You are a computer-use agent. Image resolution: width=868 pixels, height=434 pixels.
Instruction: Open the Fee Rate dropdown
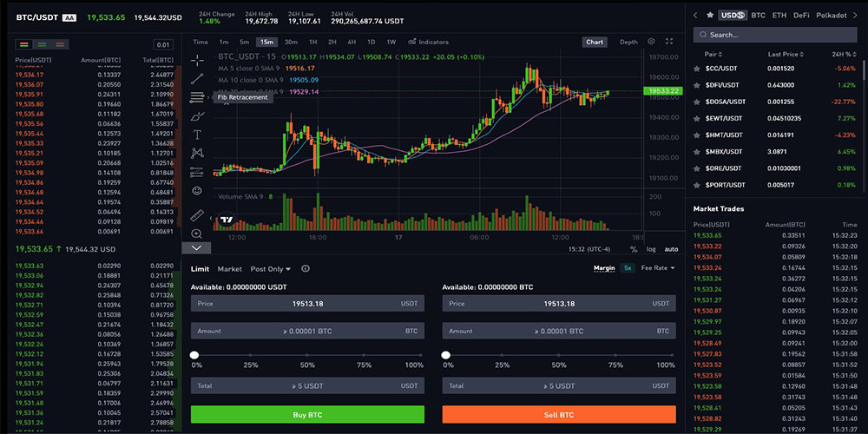click(x=658, y=268)
